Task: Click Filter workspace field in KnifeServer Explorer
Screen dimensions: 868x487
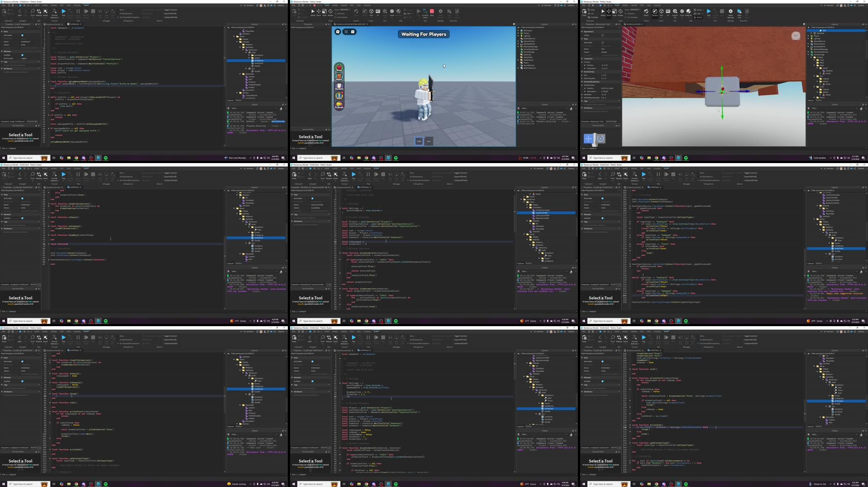Action: tap(256, 27)
